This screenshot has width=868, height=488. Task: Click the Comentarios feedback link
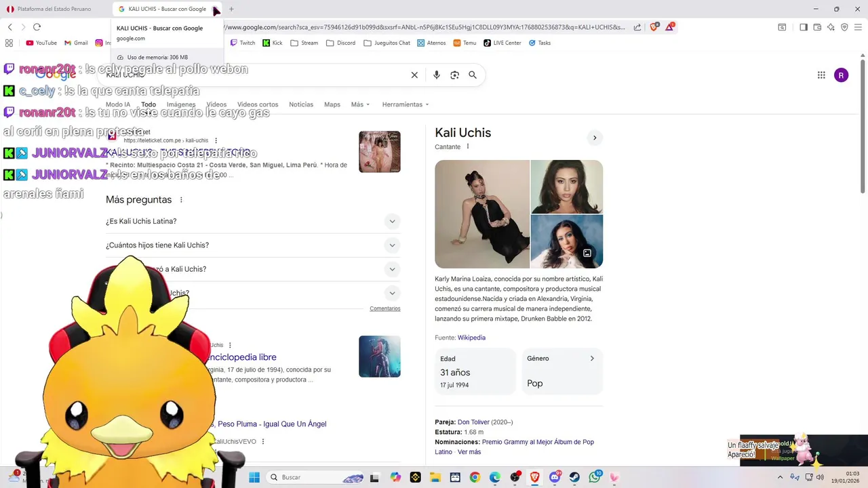385,308
